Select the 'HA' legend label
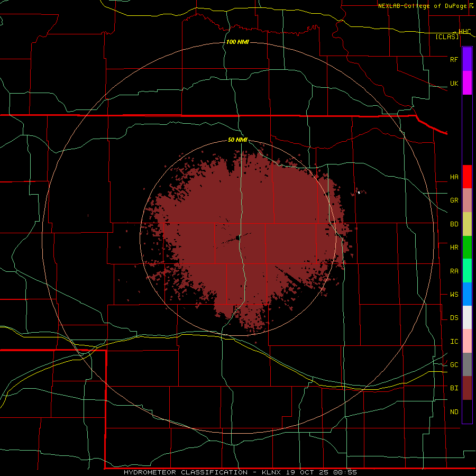The height and width of the screenshot is (476, 476). [454, 177]
